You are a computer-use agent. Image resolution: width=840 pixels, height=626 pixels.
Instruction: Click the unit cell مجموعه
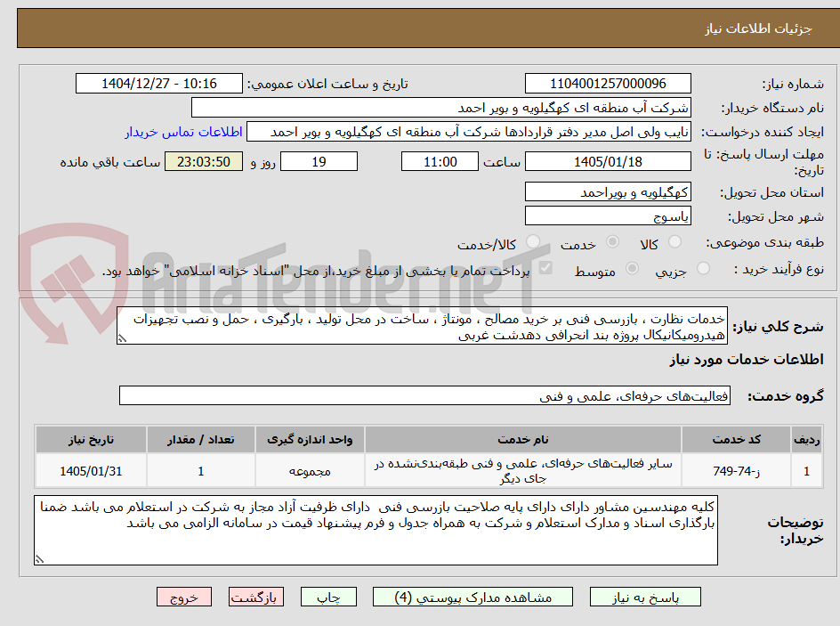310,470
